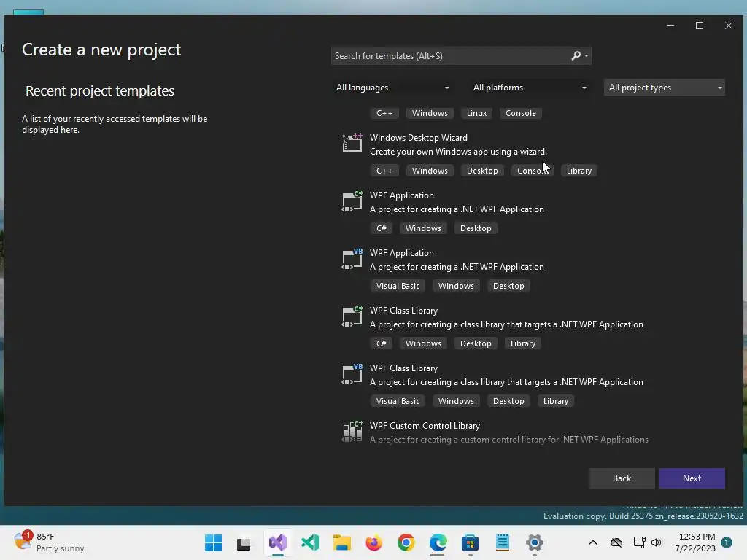Show hidden system tray icons
The image size is (747, 560).
[593, 542]
